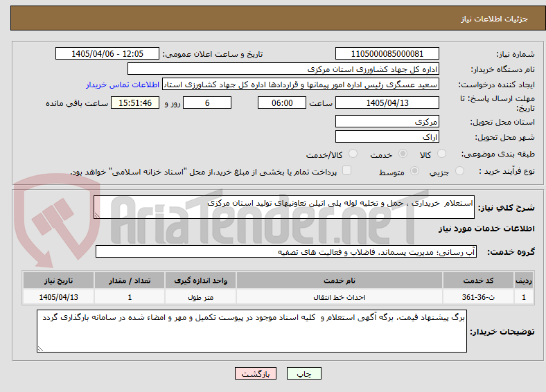Click the remaining days field 6
Screen dimensions: 546x392
tap(207, 103)
